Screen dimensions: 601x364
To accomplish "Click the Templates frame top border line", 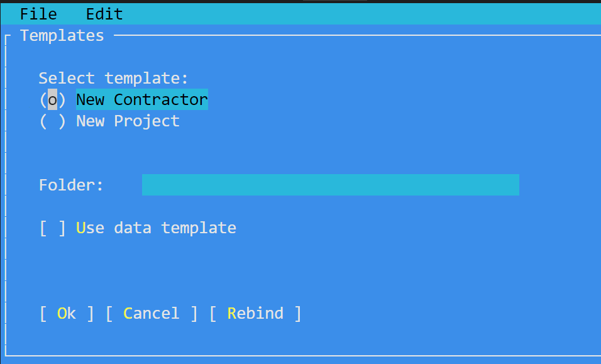I will click(357, 35).
